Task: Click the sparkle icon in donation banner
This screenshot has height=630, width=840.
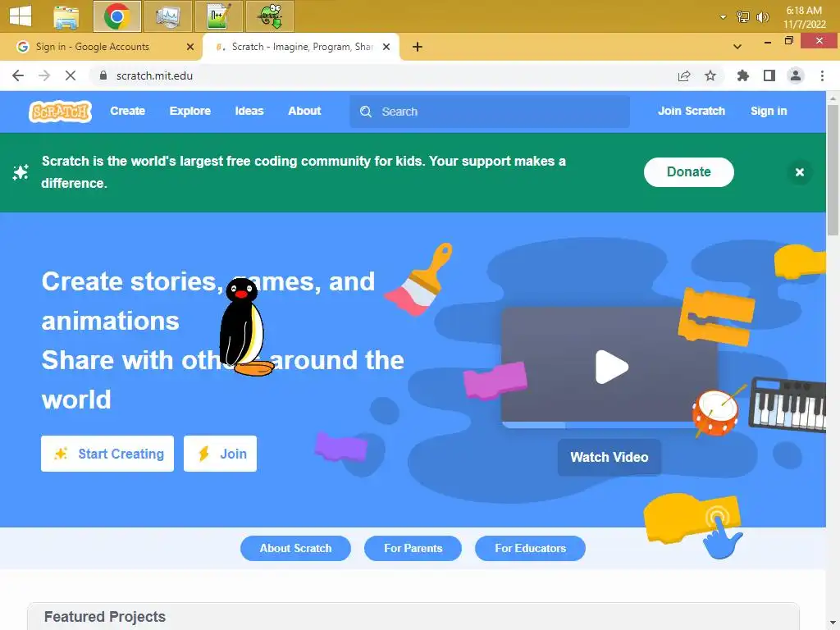Action: click(21, 172)
